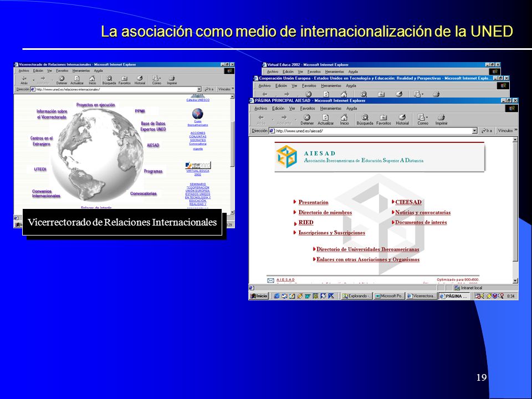Open Archivo menu in AIESAD window
Screen dimensions: 532x399
click(260, 109)
